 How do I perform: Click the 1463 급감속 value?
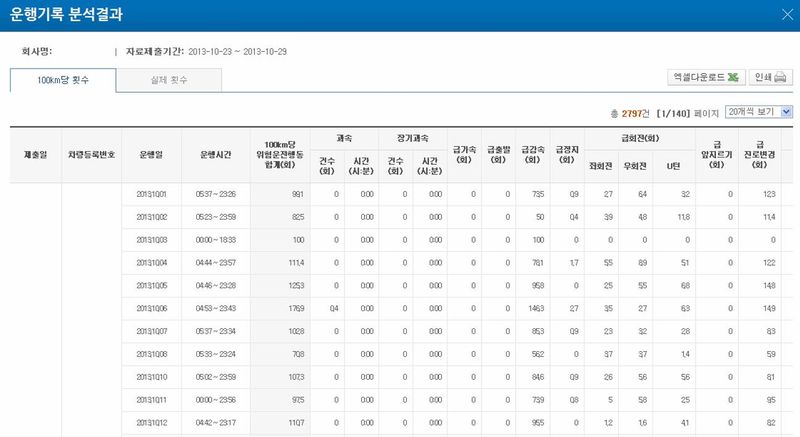536,309
